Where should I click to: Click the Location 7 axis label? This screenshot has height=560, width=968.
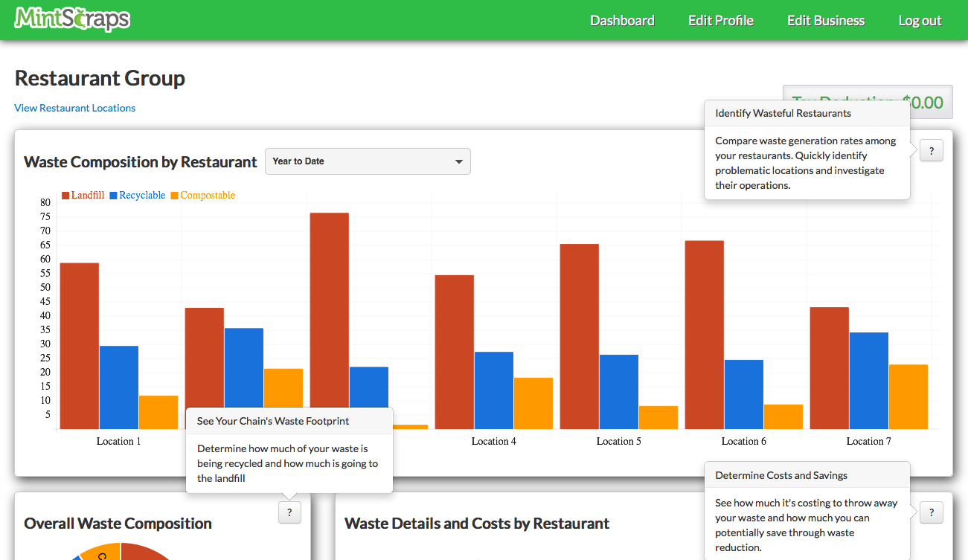click(869, 442)
